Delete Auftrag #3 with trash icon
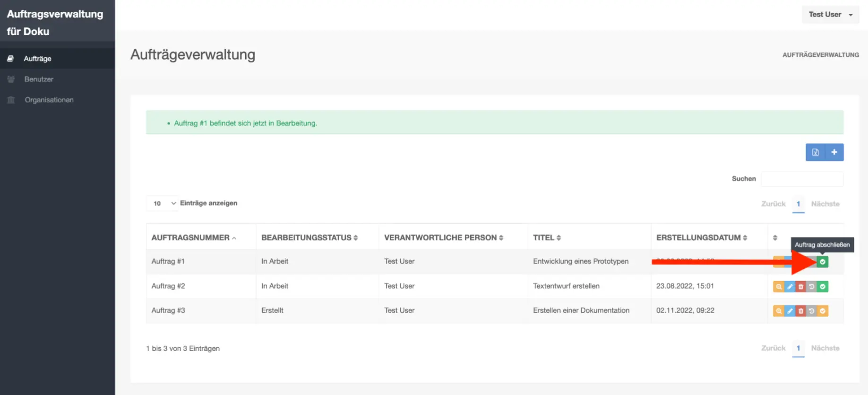Image resolution: width=868 pixels, height=395 pixels. [800, 311]
